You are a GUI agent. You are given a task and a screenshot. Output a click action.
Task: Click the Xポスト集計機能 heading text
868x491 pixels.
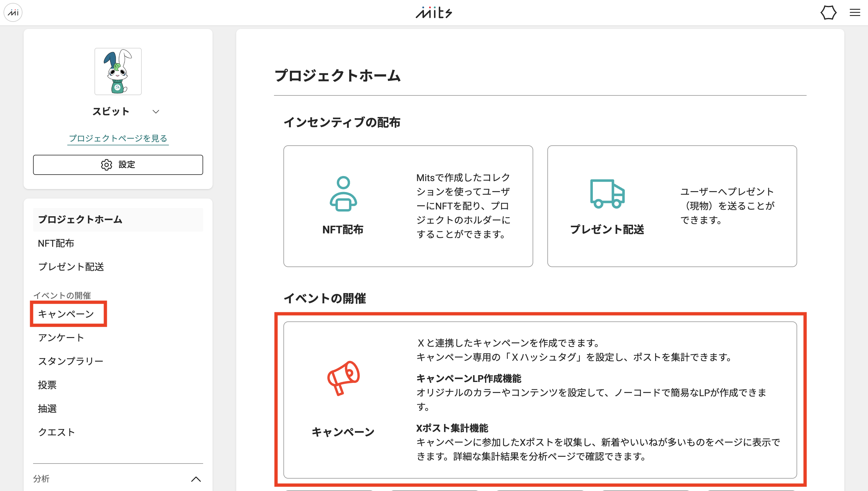point(452,428)
